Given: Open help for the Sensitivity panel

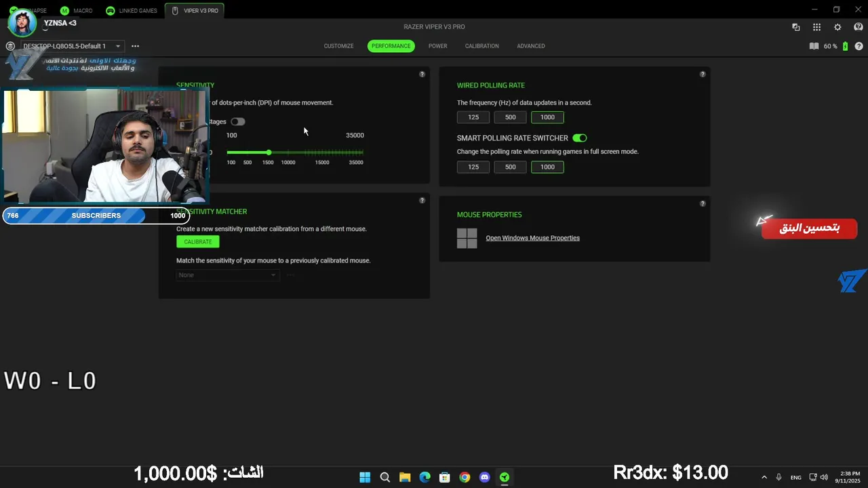Looking at the screenshot, I should (422, 74).
